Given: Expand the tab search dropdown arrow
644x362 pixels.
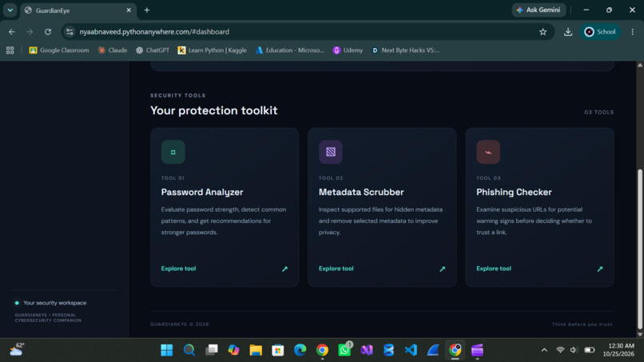Looking at the screenshot, I should click(10, 10).
